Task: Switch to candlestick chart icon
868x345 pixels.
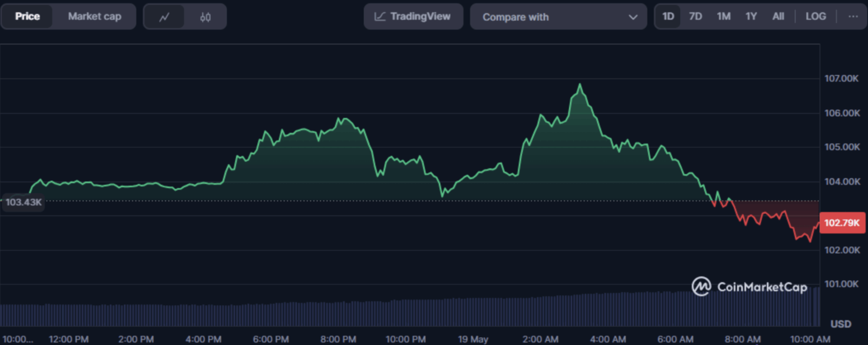Action: tap(206, 17)
